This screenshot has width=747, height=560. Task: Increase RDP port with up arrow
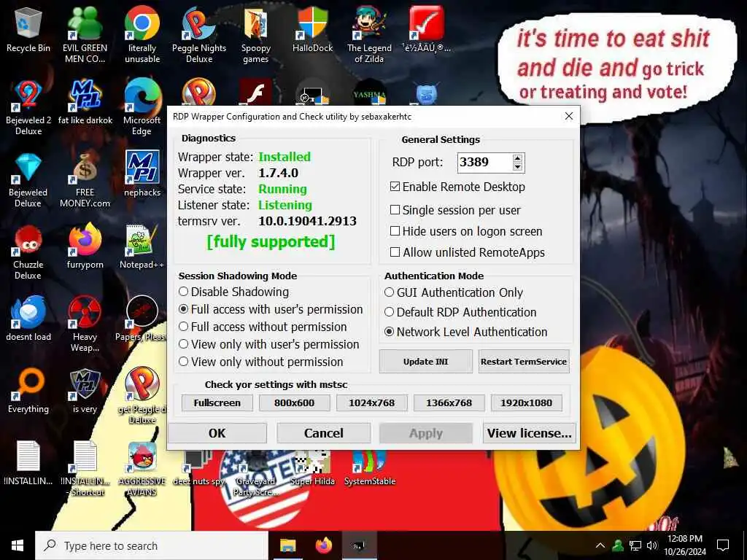tap(518, 158)
